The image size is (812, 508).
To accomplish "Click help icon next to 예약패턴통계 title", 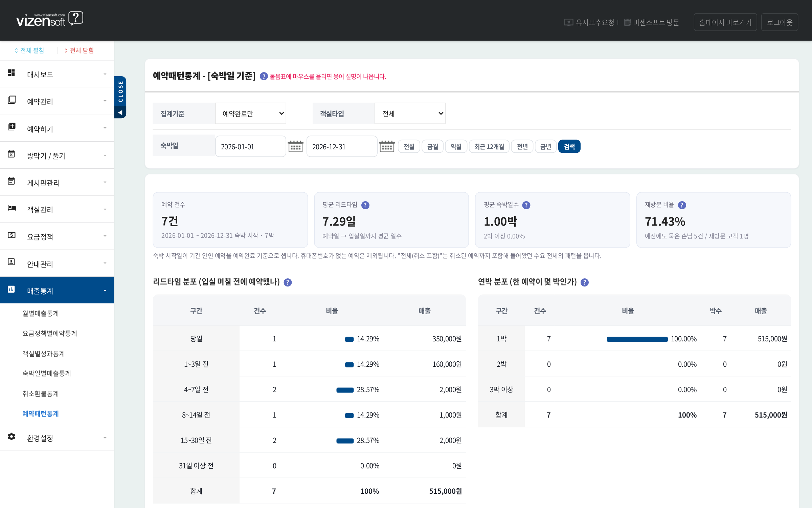I will tap(264, 77).
